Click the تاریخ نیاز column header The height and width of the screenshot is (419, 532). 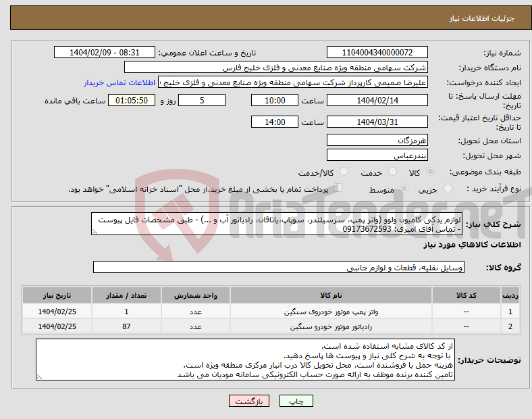[57, 295]
